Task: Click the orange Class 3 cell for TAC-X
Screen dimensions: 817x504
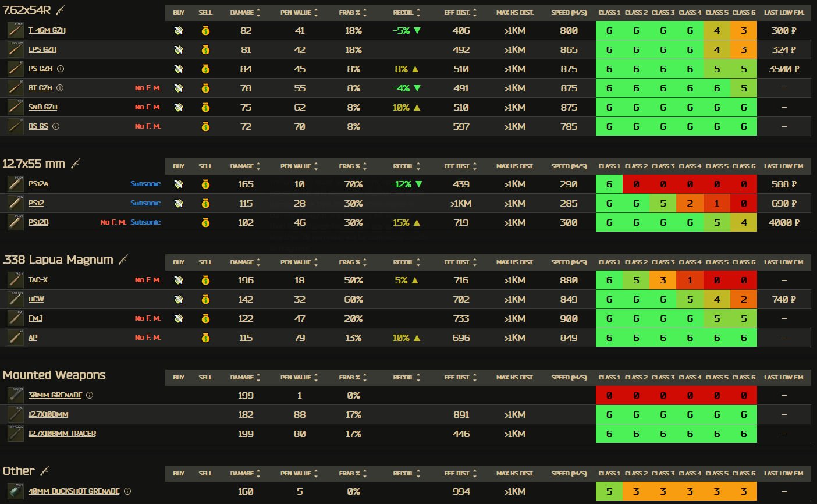Action: pyautogui.click(x=663, y=280)
